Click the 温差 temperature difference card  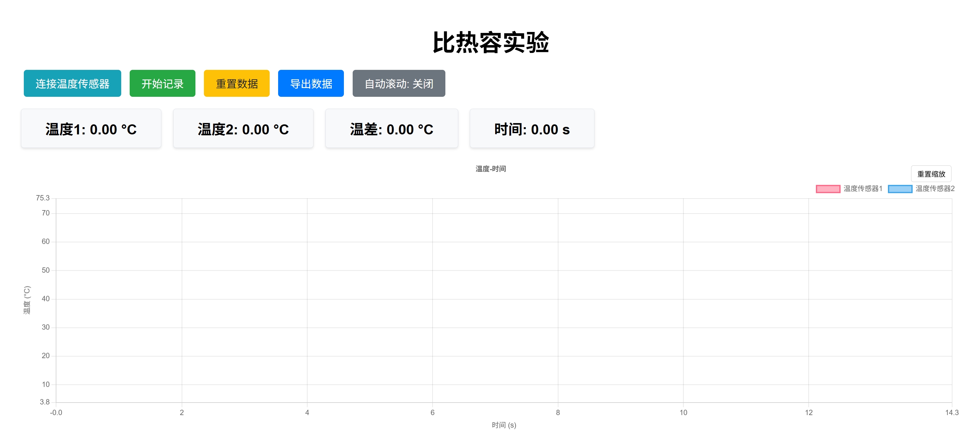point(391,128)
